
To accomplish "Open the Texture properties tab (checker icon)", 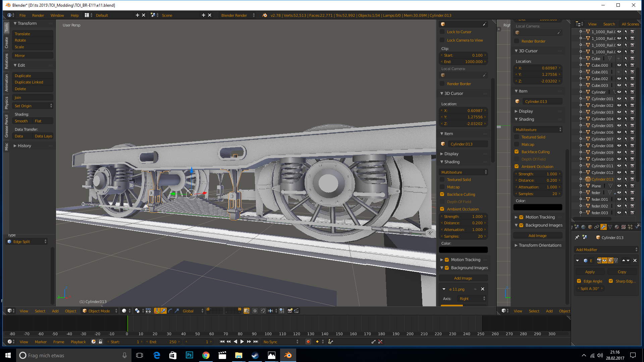I will click(x=624, y=227).
